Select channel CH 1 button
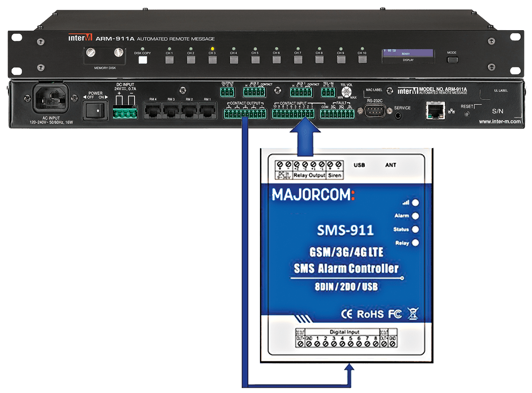Screen dimensions: 532x393 [169, 59]
